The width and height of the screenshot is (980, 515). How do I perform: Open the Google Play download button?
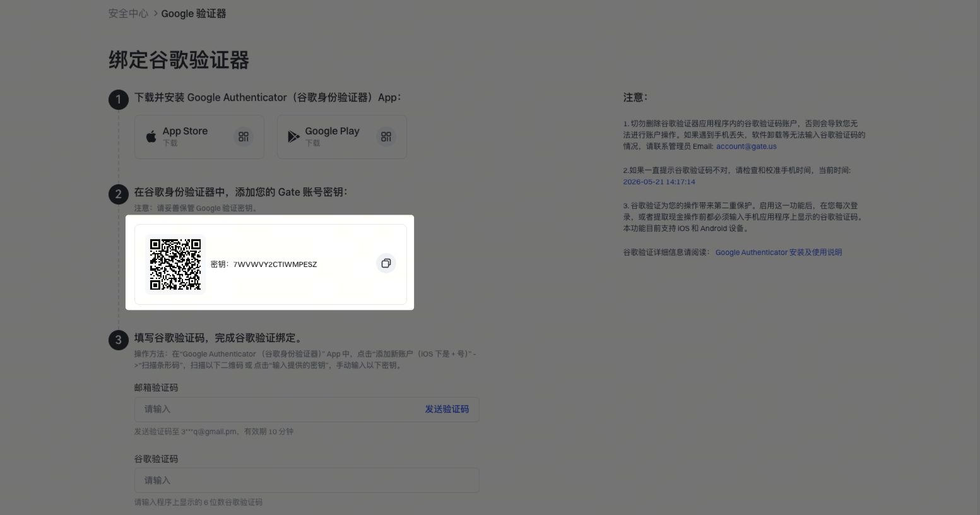[342, 136]
